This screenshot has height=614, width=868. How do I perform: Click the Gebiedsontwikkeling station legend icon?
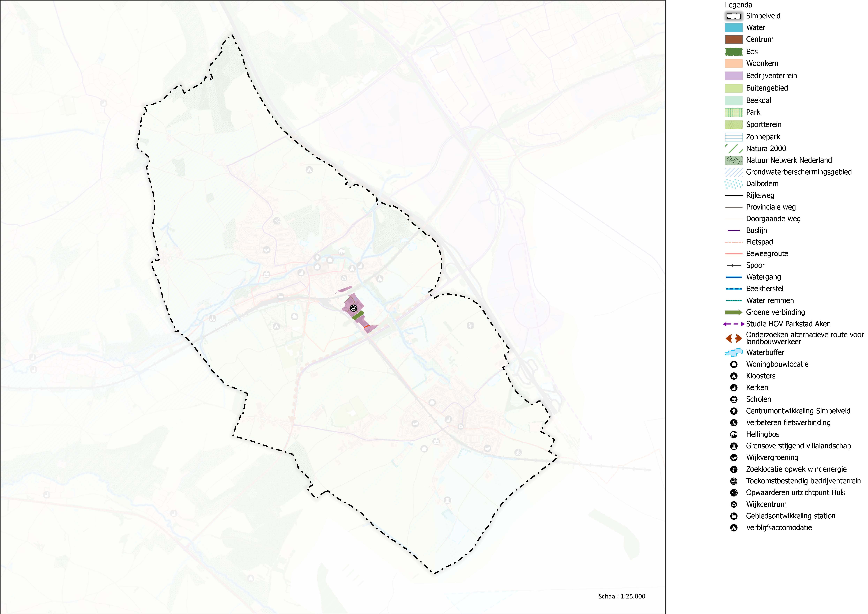click(x=733, y=516)
